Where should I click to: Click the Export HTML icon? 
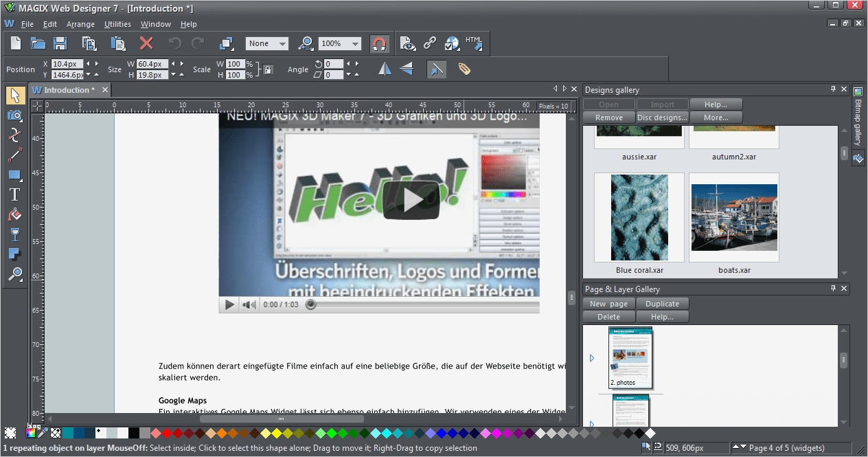(475, 43)
